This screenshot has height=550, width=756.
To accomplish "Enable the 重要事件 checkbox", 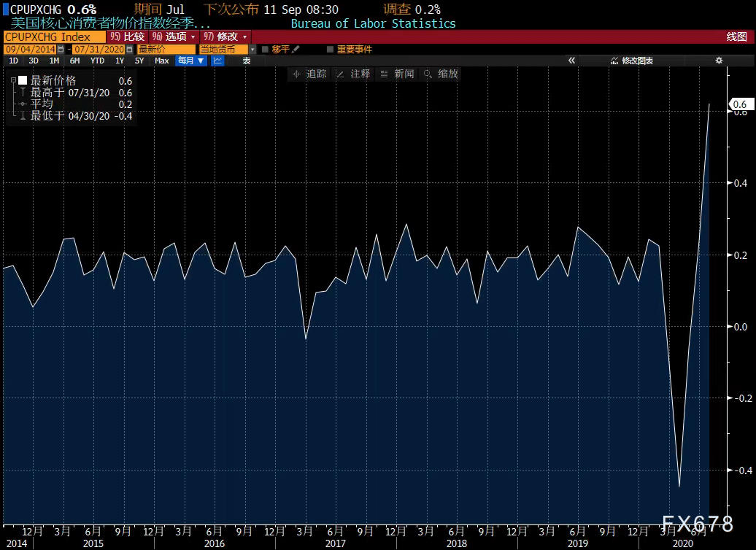I will click(331, 49).
